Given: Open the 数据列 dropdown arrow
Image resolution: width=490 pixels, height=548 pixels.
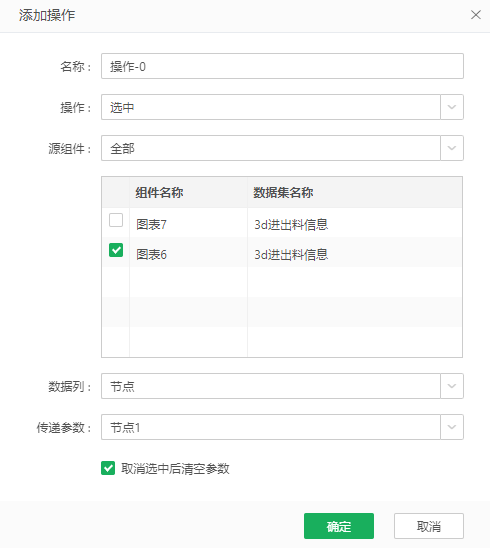Looking at the screenshot, I should point(452,386).
